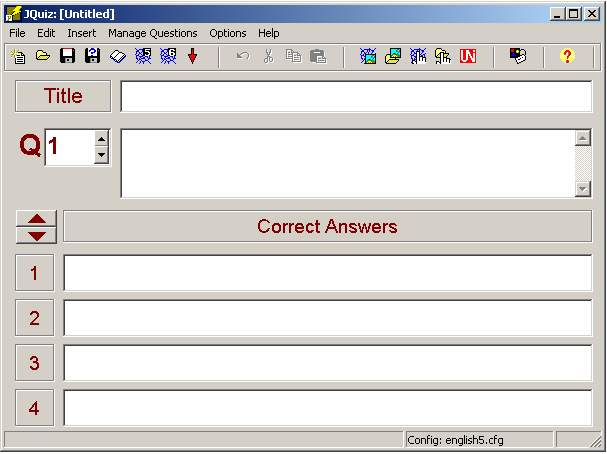This screenshot has height=454, width=607.
Task: Decrease question number with down spinner
Action: 101,155
